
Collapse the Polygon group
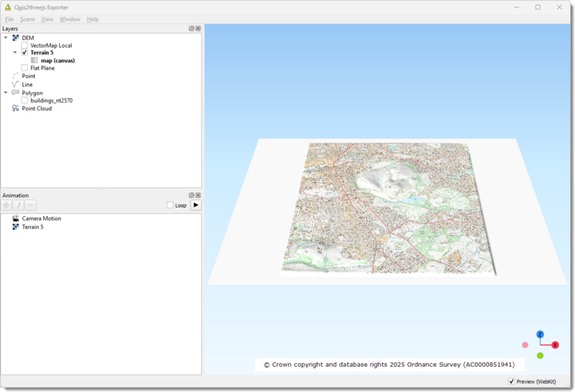pos(6,93)
